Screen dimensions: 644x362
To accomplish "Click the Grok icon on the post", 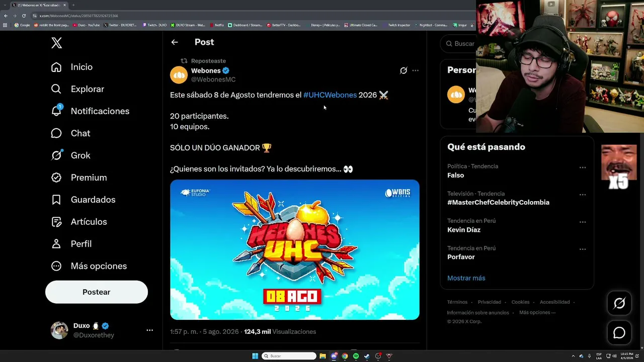I will click(x=404, y=71).
